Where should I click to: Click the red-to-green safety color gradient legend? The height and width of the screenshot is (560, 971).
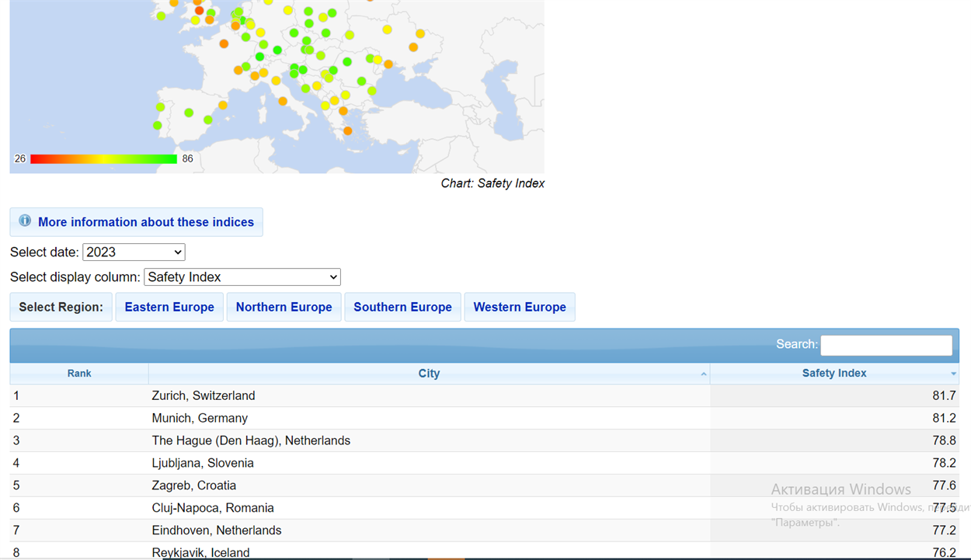[x=104, y=159]
